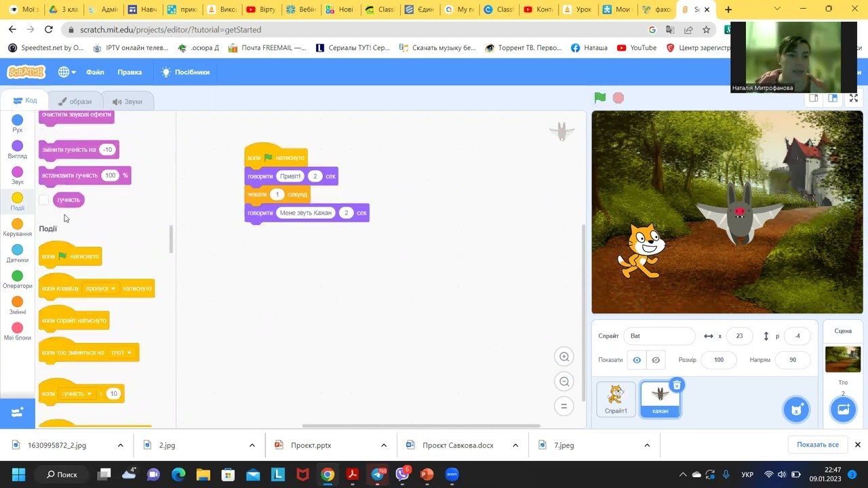Bookmark this page with the star icon
Image resolution: width=868 pixels, height=488 pixels.
[x=706, y=30]
